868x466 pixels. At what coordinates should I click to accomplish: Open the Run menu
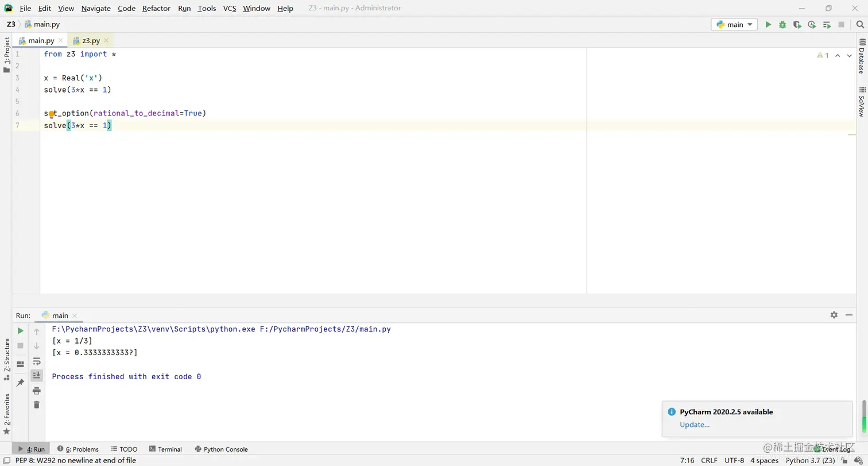(184, 8)
